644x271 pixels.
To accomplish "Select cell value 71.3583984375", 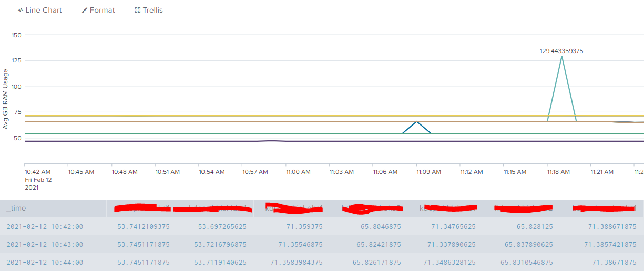I will (297, 263).
